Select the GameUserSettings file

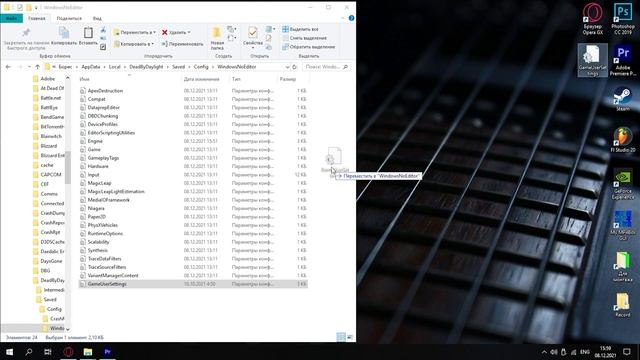tap(193, 284)
